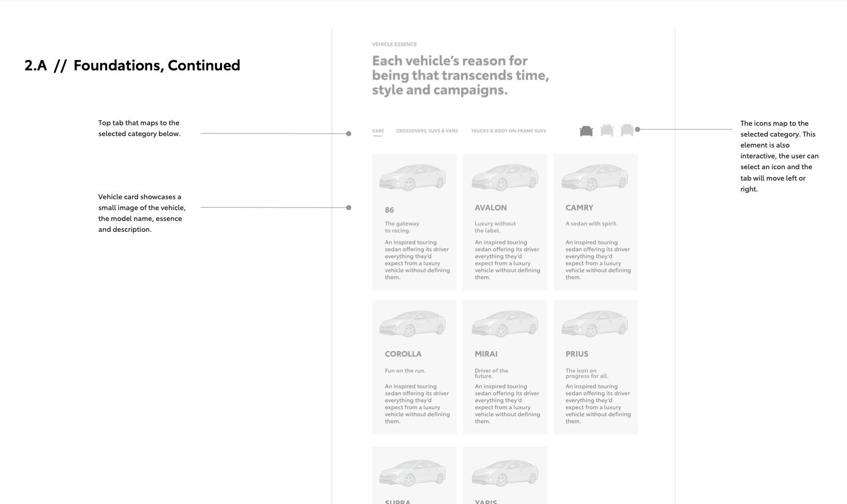Open the CARS tab
Image resolution: width=847 pixels, height=504 pixels.
click(x=378, y=131)
